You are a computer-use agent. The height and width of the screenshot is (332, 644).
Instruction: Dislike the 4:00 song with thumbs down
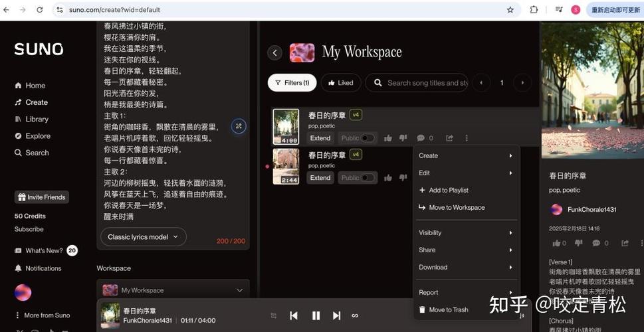point(403,138)
